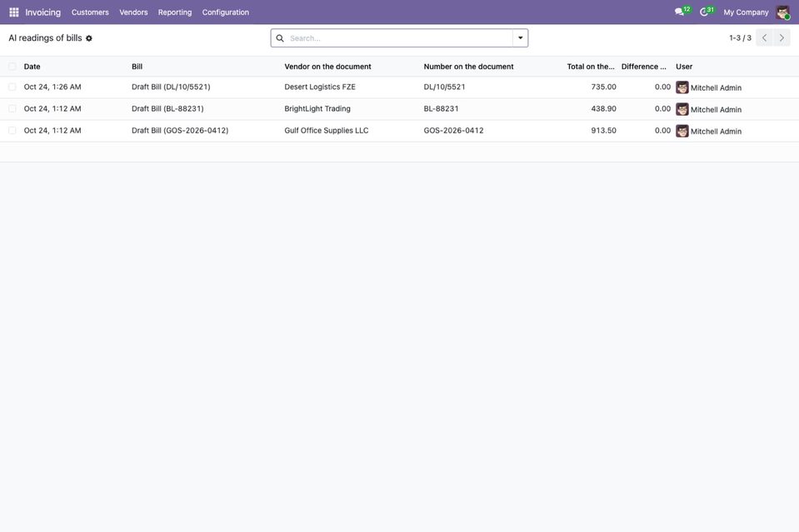Click the gear icon beside AI readings of bills
This screenshot has width=799, height=532.
[88, 38]
